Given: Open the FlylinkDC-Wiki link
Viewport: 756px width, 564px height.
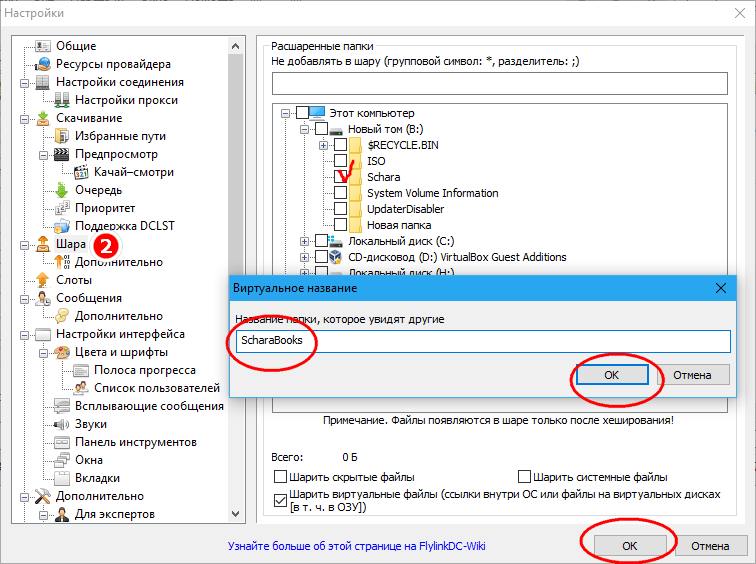Looking at the screenshot, I should pyautogui.click(x=356, y=546).
